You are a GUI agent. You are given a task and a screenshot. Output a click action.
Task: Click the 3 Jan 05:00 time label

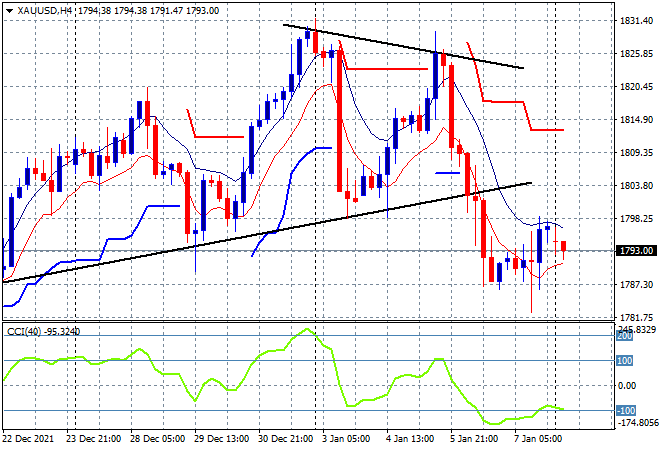coord(346,439)
